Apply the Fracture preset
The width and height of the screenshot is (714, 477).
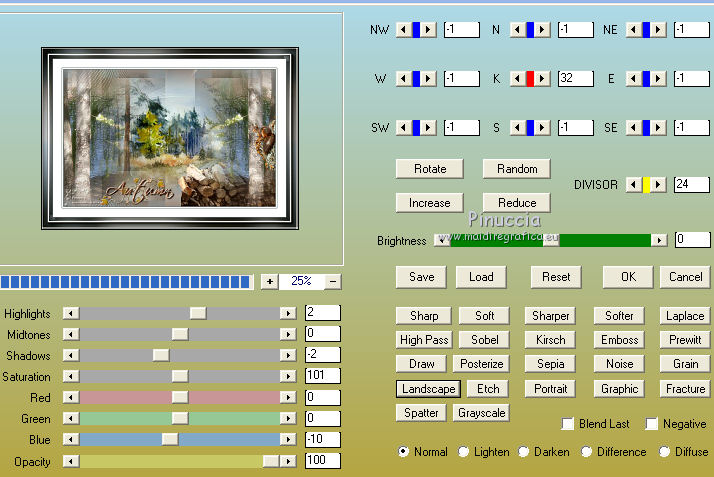685,389
